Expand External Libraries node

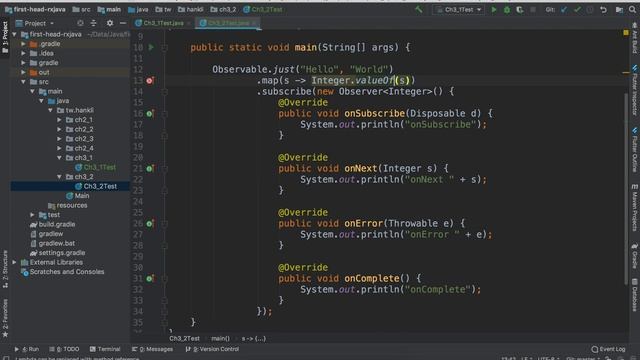pos(15,262)
